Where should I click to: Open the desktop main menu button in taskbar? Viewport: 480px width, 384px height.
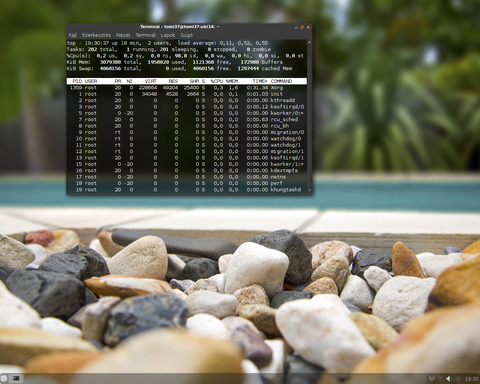tap(4, 378)
